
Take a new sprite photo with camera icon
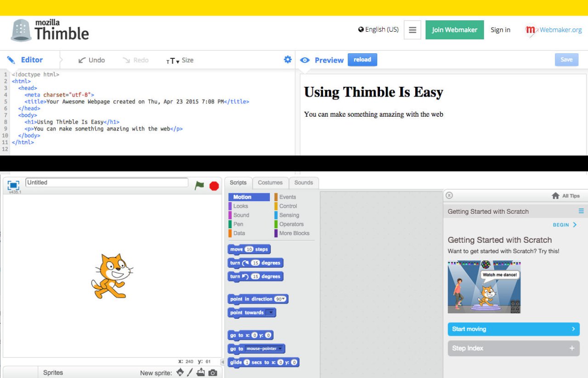[212, 372]
